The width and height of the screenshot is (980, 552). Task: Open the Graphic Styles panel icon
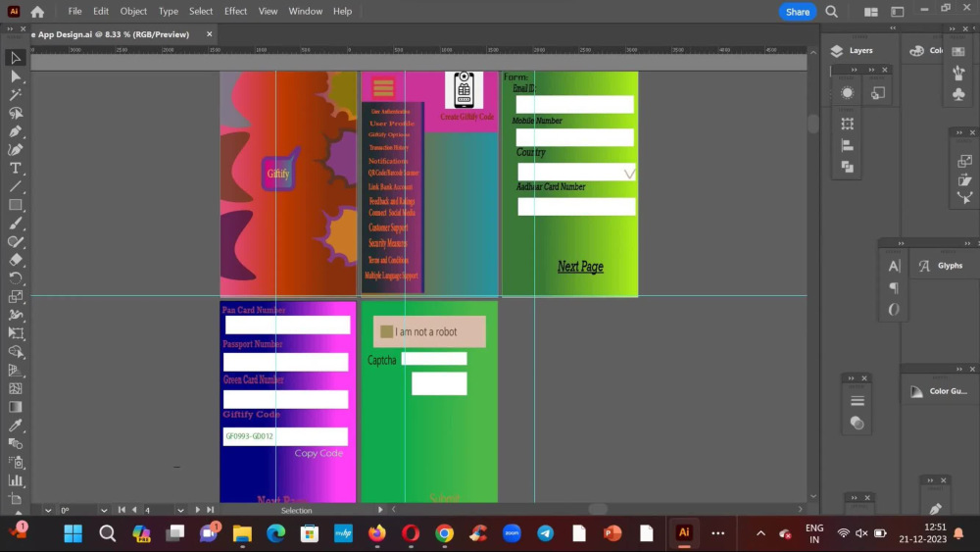pos(878,93)
